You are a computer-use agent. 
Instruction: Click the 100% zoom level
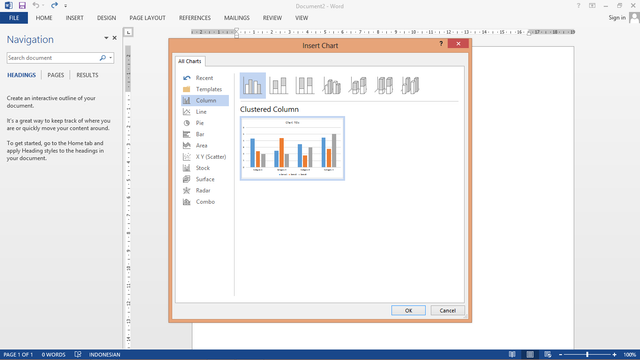629,355
